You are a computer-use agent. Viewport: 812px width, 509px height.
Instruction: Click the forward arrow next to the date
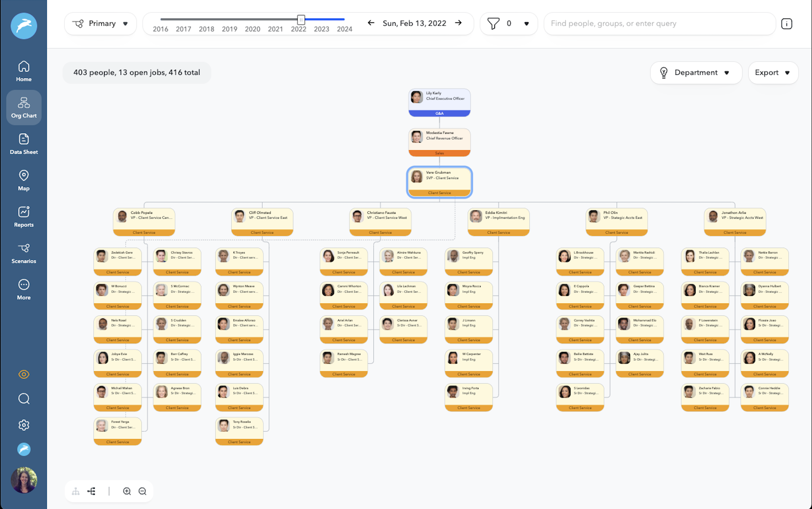pos(458,23)
